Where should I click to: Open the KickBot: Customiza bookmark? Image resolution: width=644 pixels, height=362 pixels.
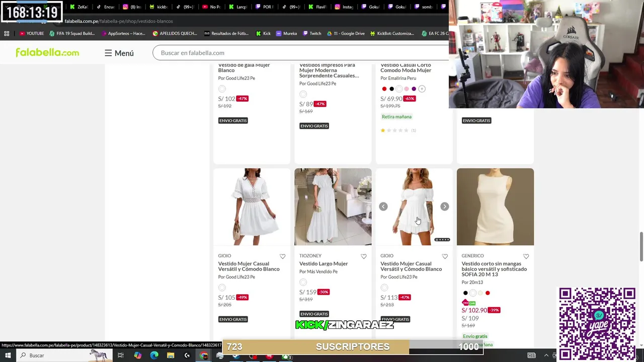(x=392, y=34)
